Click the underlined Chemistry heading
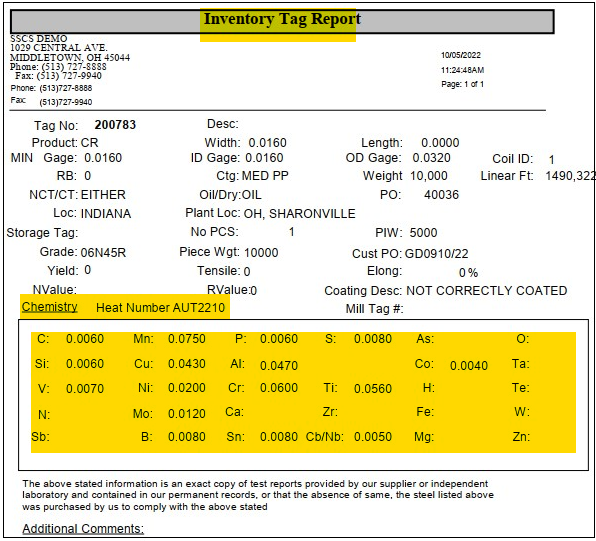The width and height of the screenshot is (596, 541). click(49, 307)
